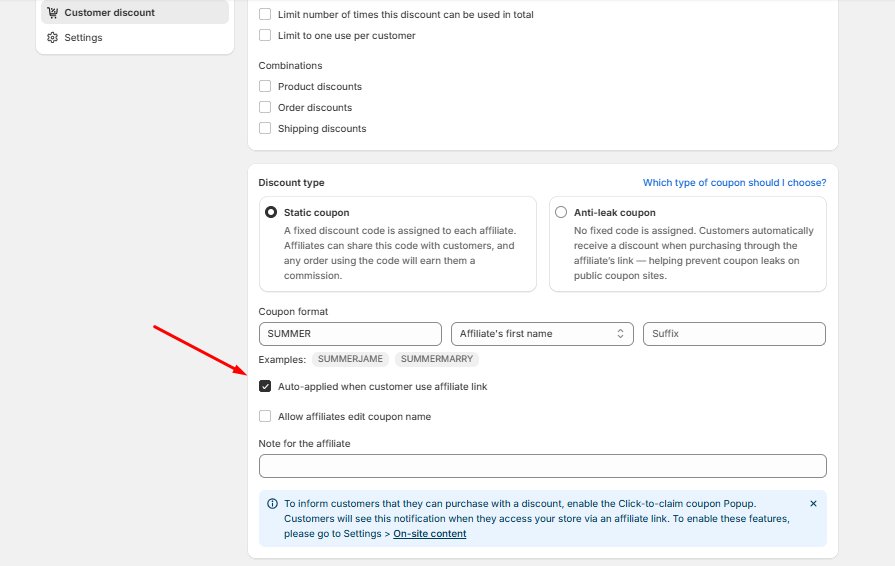Allow affiliates to edit coupon name
895x566 pixels.
click(x=265, y=417)
